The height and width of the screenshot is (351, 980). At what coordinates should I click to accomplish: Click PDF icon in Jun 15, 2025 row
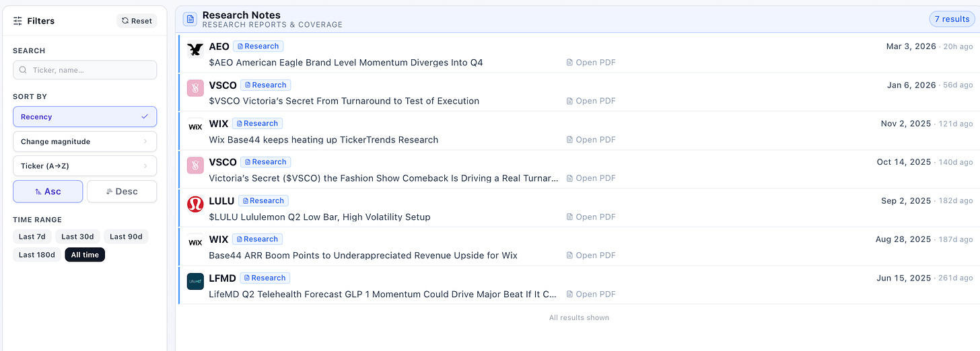coord(569,294)
